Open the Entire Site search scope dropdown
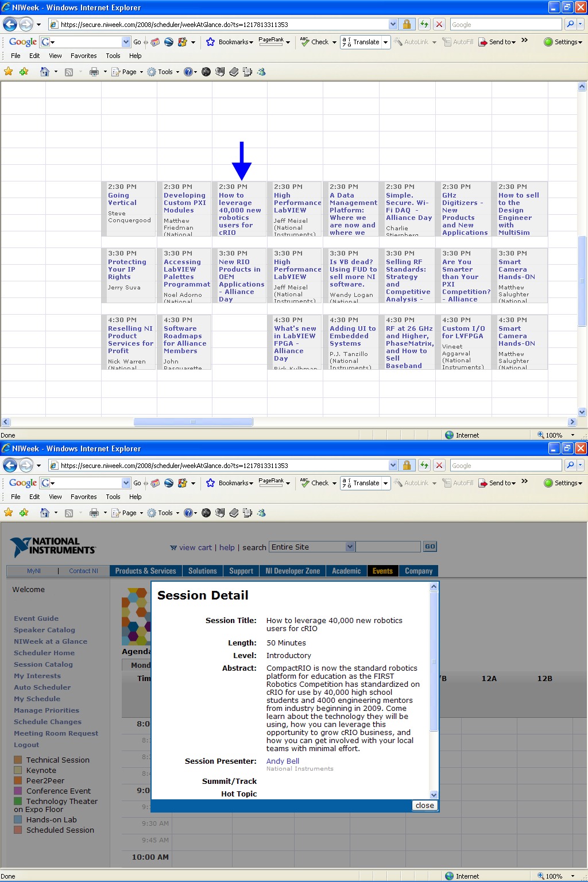588x882 pixels. [350, 547]
